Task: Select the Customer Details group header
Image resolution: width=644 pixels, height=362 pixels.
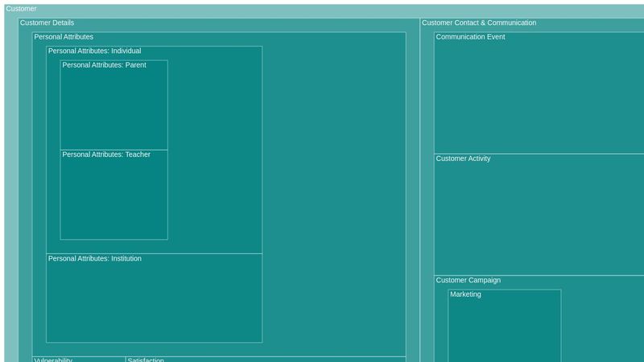Action: (47, 23)
